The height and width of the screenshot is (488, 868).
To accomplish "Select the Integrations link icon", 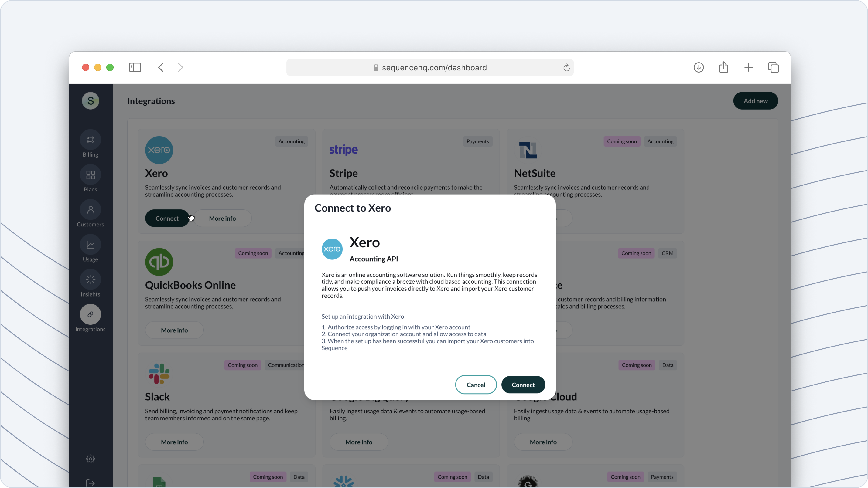I will pos(90,314).
